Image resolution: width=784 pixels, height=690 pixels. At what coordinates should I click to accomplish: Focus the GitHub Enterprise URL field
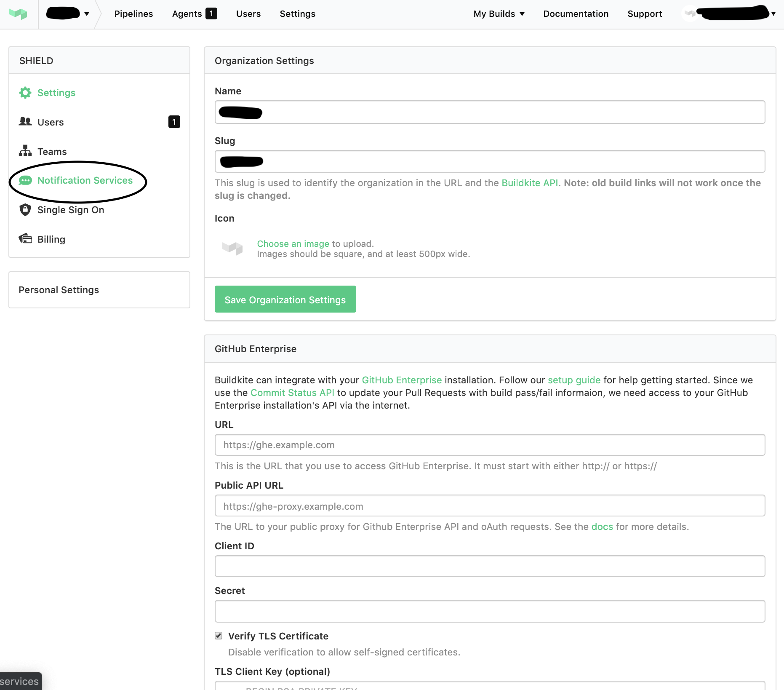(x=490, y=445)
